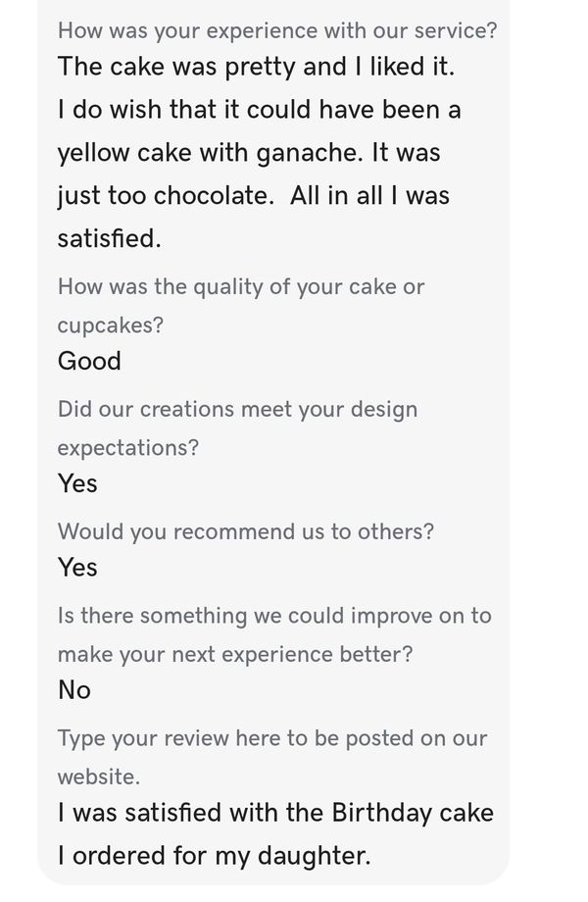
Task: Click the "Type your review here to be posted on our" prompt
Action: 271,738
